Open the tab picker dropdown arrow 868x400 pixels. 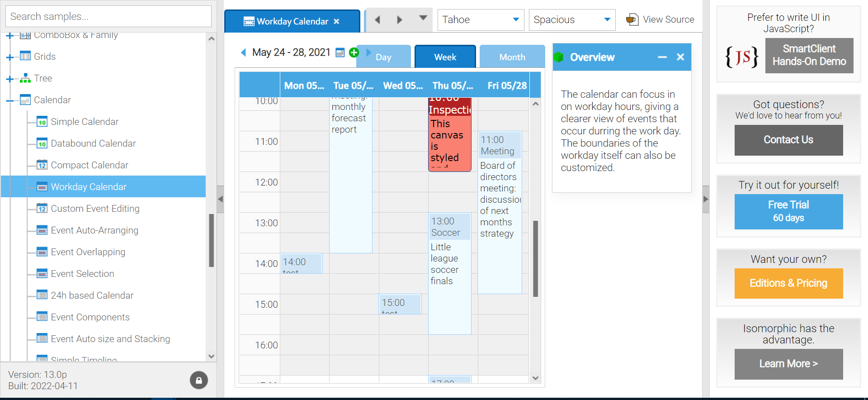423,18
